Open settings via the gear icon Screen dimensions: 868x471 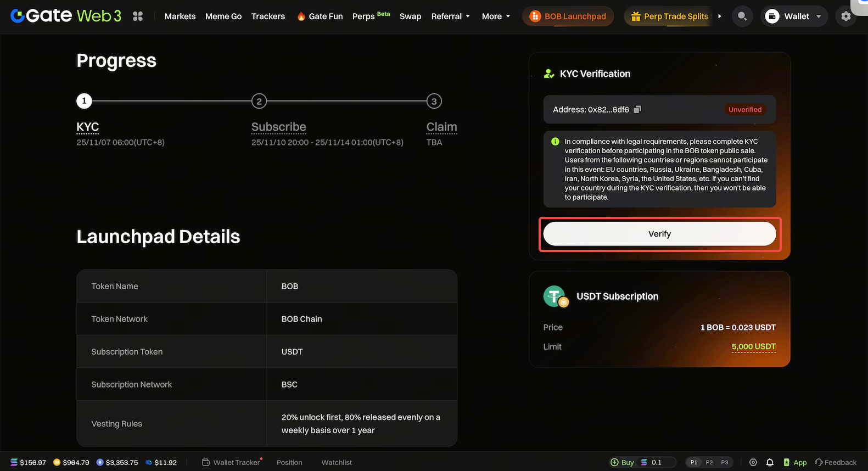click(845, 16)
